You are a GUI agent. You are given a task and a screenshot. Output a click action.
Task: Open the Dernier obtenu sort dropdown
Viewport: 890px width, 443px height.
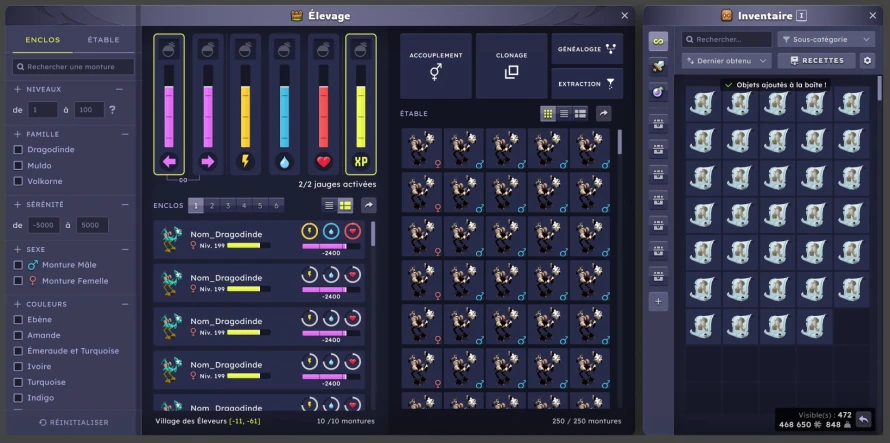[x=727, y=61]
